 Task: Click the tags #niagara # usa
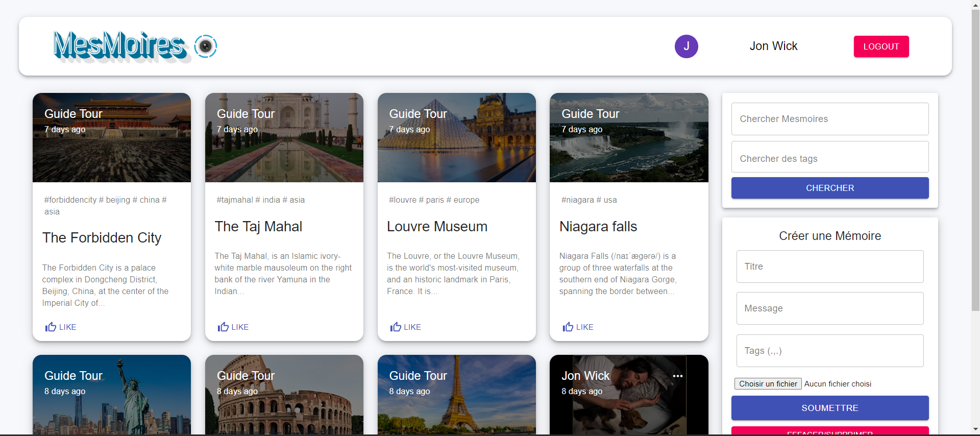(589, 200)
